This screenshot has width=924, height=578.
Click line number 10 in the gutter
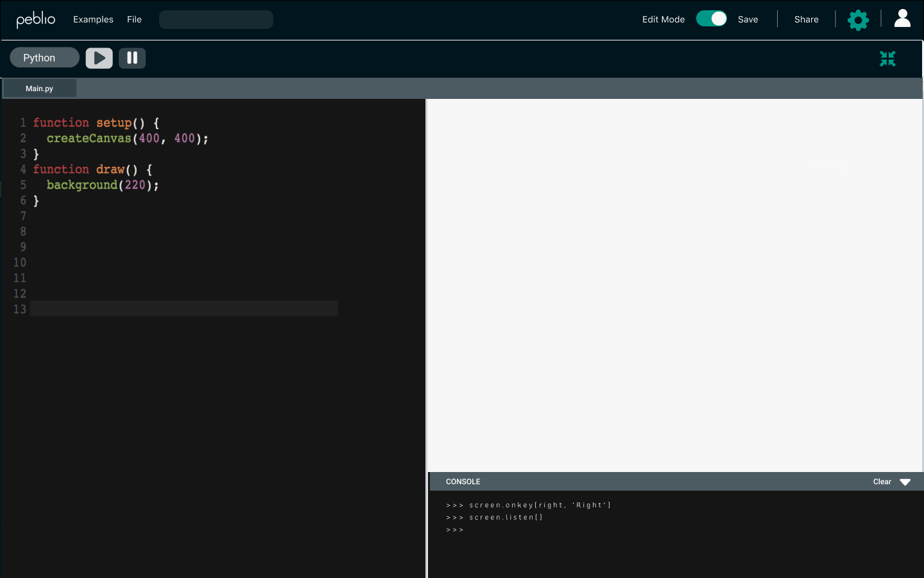(x=20, y=263)
